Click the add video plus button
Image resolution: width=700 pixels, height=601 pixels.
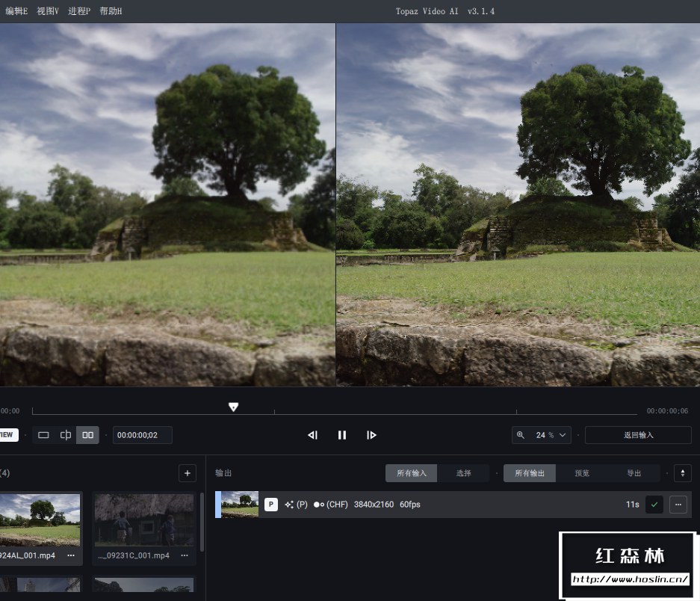188,473
